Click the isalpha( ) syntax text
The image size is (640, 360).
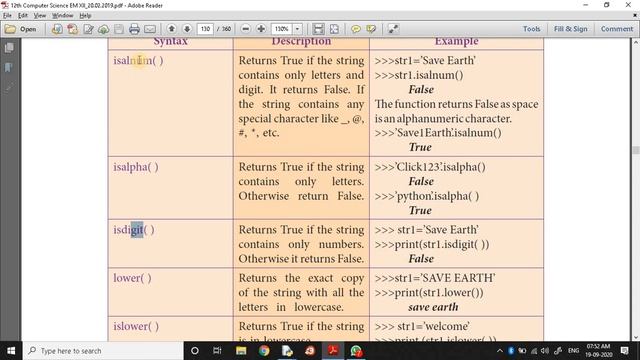click(136, 167)
